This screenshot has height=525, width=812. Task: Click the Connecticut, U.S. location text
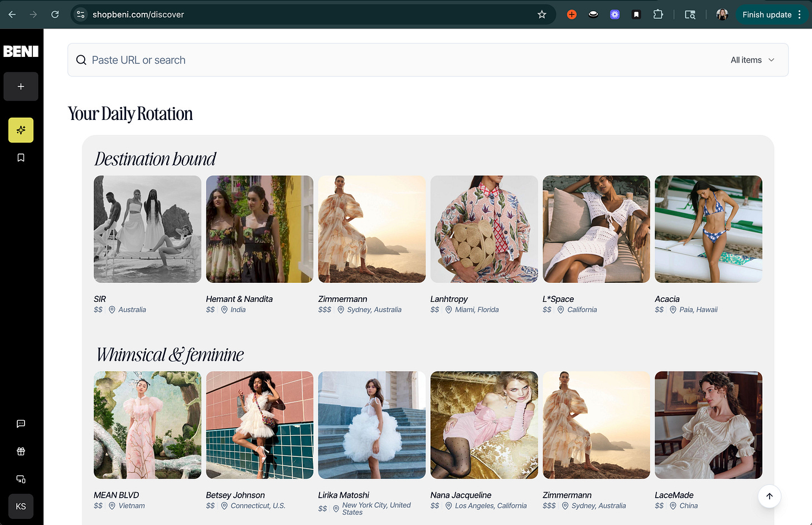point(258,505)
